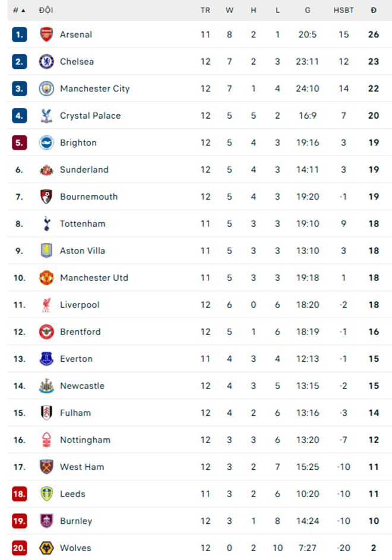The width and height of the screenshot is (392, 560).
Task: Click the Newcastle club crest icon
Action: click(x=46, y=385)
